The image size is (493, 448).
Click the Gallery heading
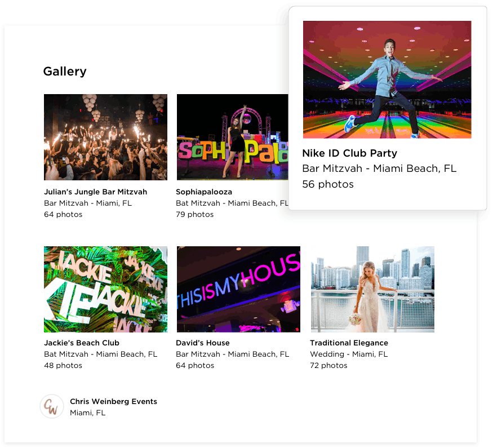click(65, 72)
